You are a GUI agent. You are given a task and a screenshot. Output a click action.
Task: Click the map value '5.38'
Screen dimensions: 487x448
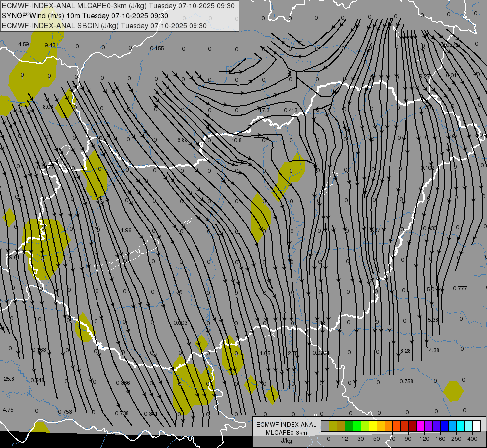(x=433, y=320)
